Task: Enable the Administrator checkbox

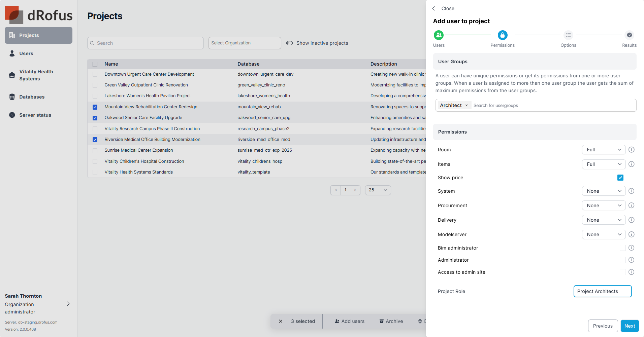Action: click(622, 260)
